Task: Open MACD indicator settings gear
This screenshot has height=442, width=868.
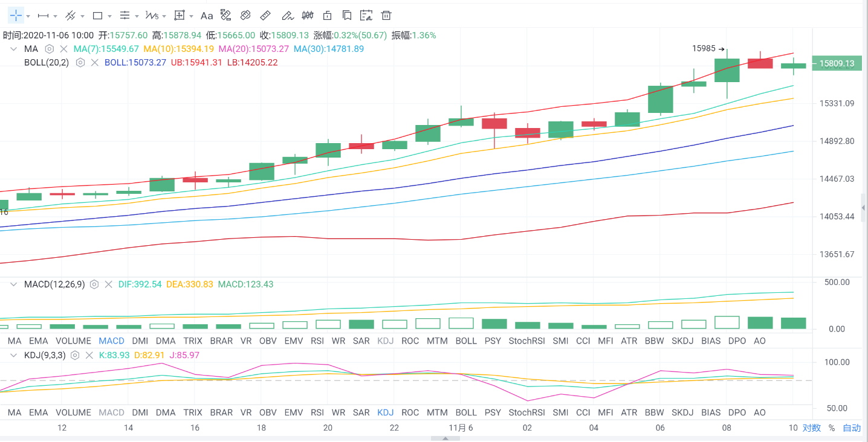Action: 94,284
